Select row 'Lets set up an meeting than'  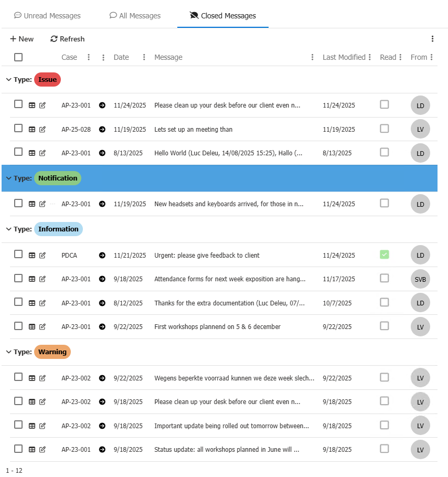(18, 129)
